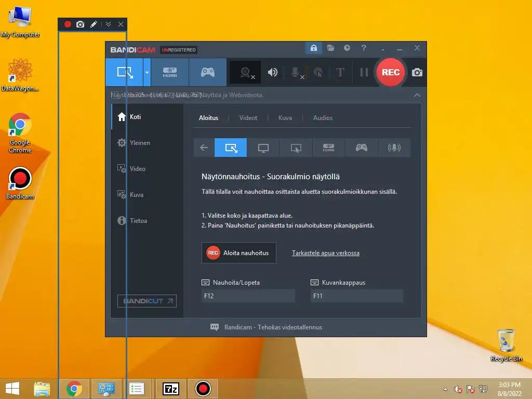The width and height of the screenshot is (532, 399).
Task: Select rectangle screen recording mode in top toolbar
Action: [x=124, y=72]
